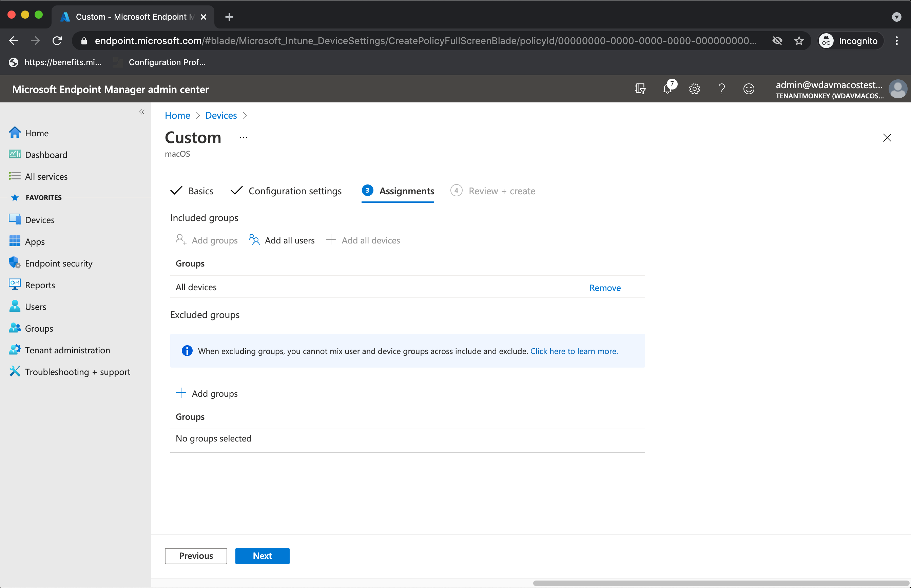Reload the page with browser refresh icon

57,41
